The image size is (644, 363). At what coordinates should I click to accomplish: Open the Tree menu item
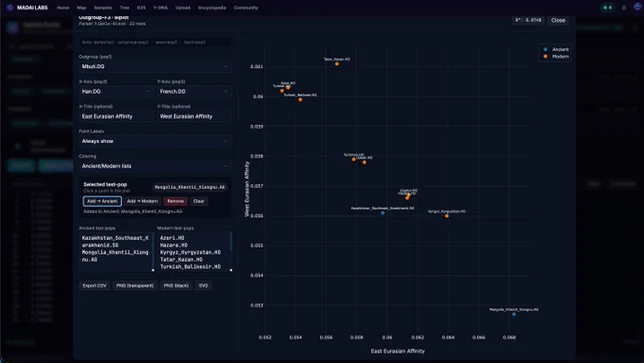pos(124,8)
